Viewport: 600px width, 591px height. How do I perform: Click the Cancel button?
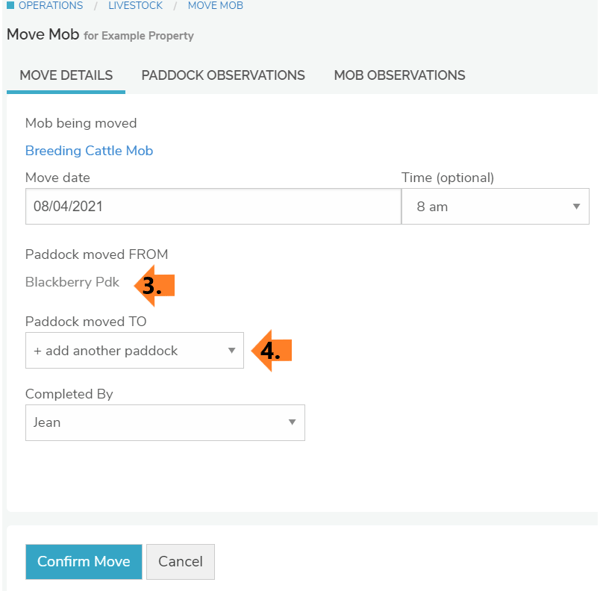click(x=180, y=562)
